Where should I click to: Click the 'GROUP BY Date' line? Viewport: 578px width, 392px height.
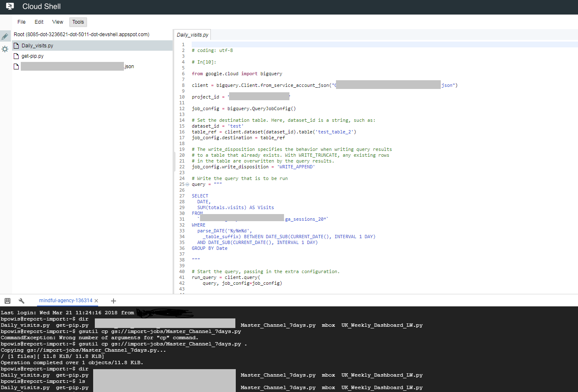[x=210, y=248]
